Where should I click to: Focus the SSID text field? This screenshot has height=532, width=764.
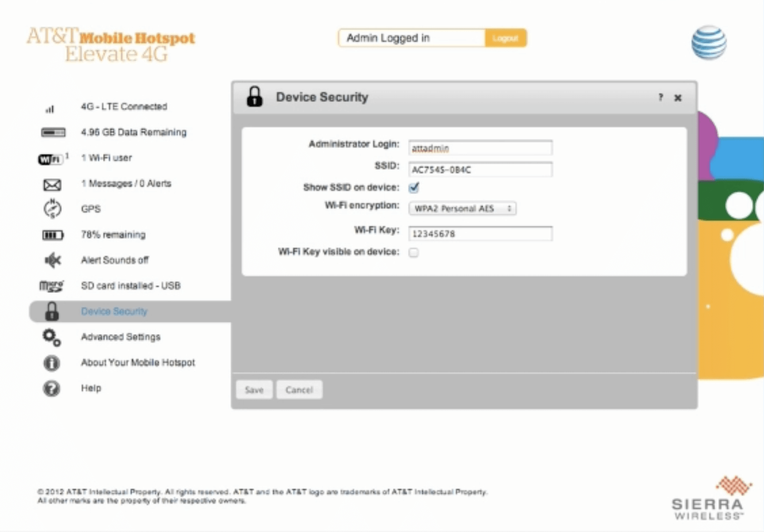480,170
